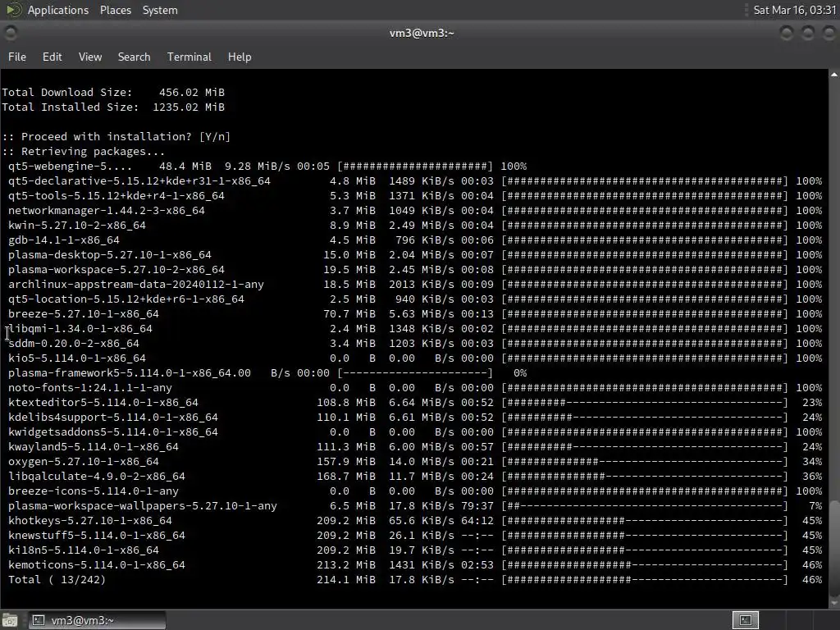Open the View menu
This screenshot has height=630, width=840.
click(x=90, y=57)
